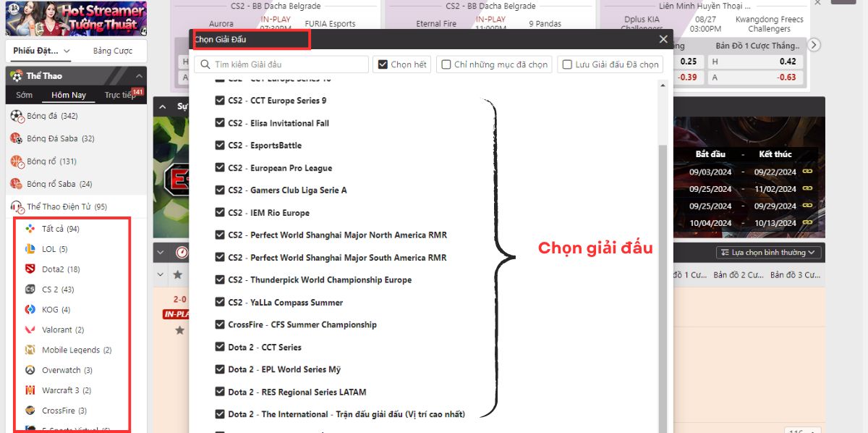This screenshot has height=433, width=868.
Task: Uncheck CS2 - Thunderpick World Championship Europe
Action: (x=220, y=280)
